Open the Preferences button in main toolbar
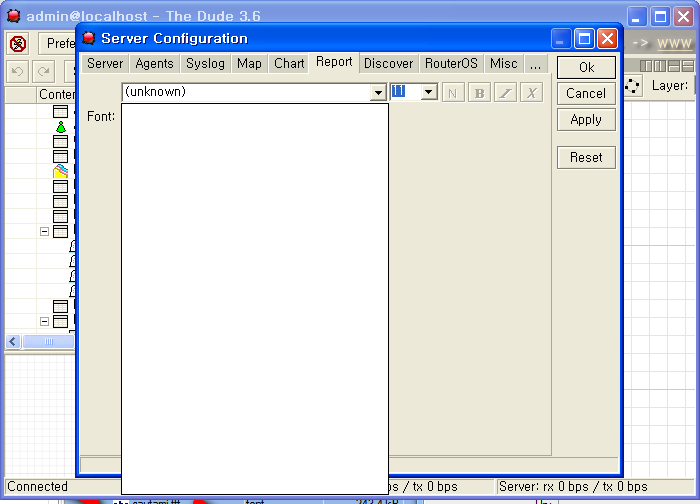 57,44
